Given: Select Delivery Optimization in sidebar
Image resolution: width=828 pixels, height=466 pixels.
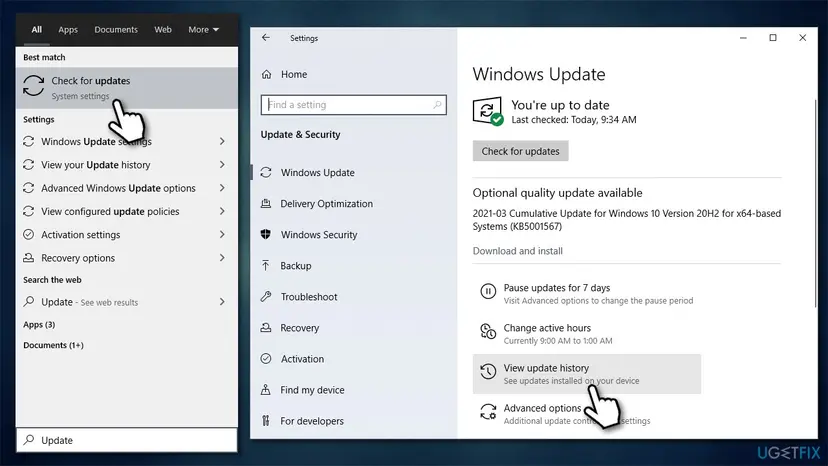Looking at the screenshot, I should 354,203.
